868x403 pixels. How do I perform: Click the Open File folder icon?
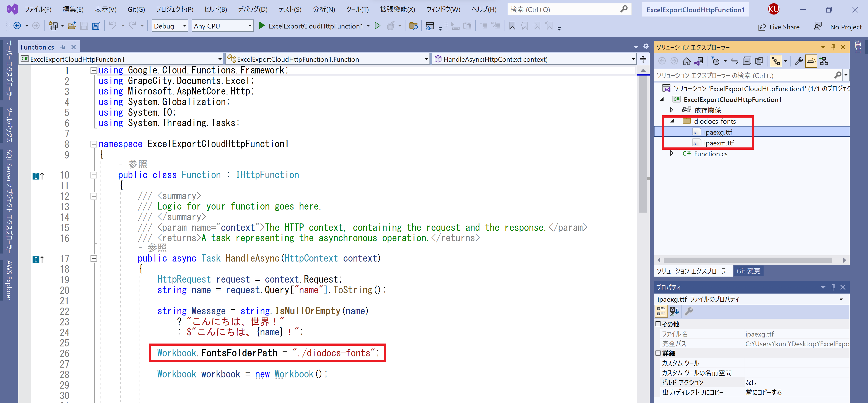(x=72, y=26)
